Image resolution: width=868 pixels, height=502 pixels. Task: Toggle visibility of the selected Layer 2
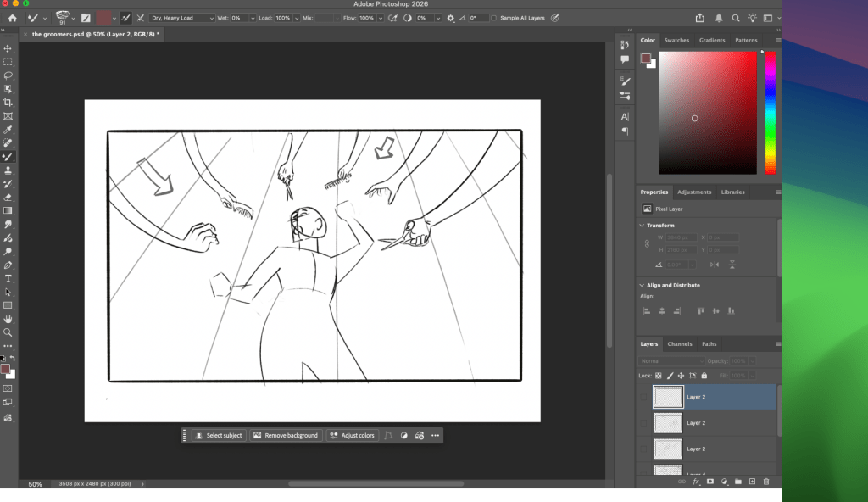click(644, 397)
